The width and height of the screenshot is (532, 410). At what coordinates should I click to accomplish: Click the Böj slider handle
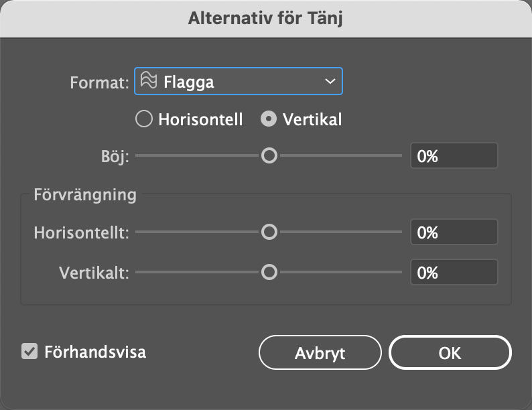point(269,155)
